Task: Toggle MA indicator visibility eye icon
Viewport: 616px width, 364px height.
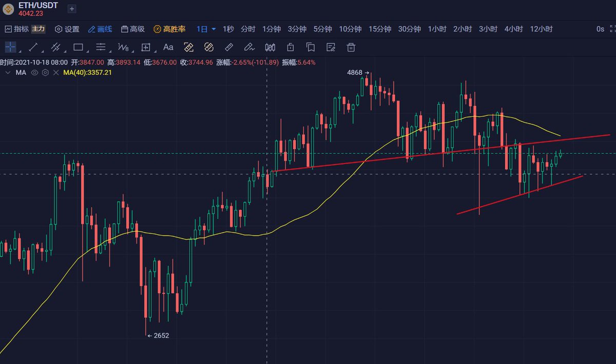Action: click(x=35, y=73)
